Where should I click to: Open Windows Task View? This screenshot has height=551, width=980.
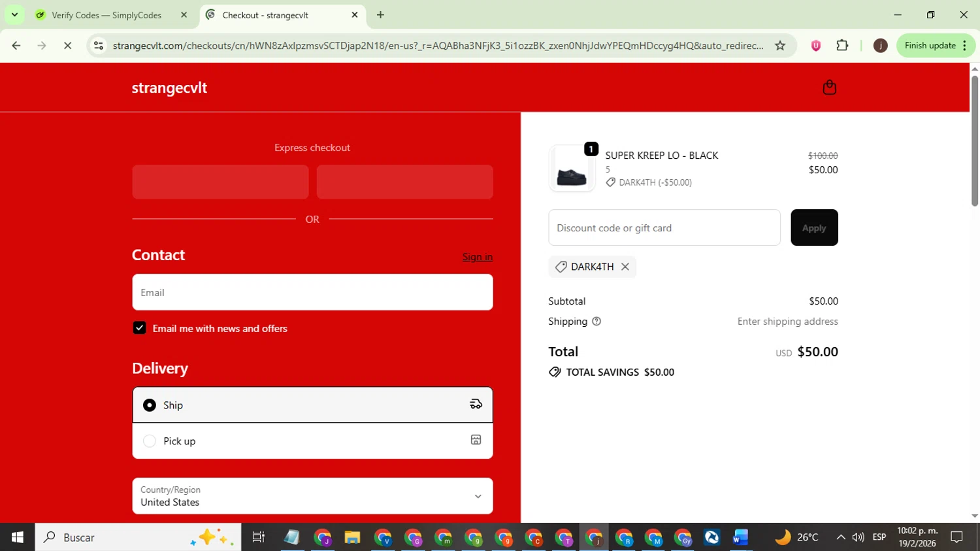[x=258, y=537]
